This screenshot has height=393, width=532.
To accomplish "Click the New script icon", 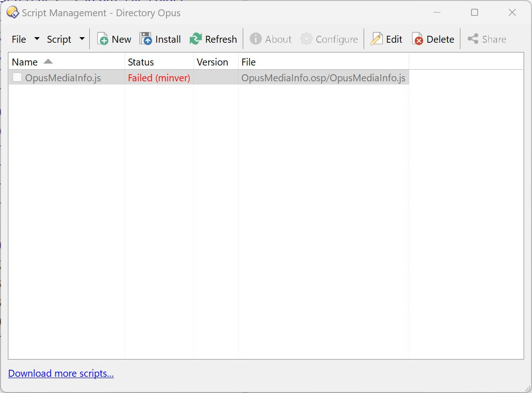I will 103,39.
